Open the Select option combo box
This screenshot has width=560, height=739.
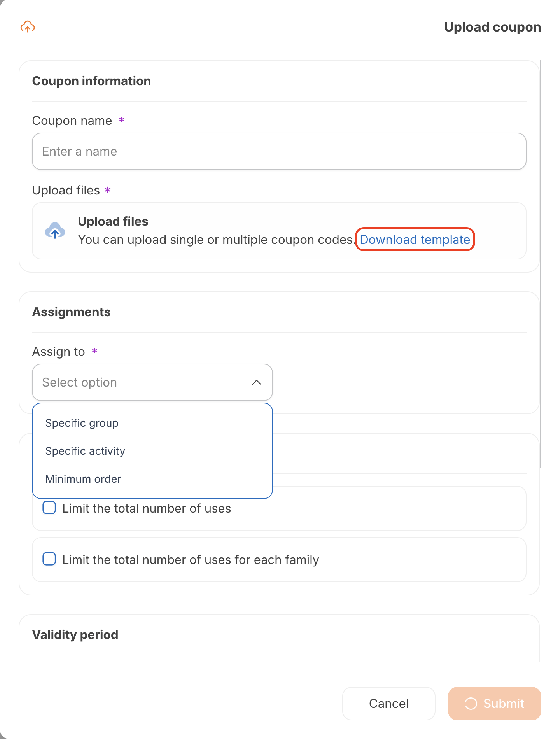152,382
